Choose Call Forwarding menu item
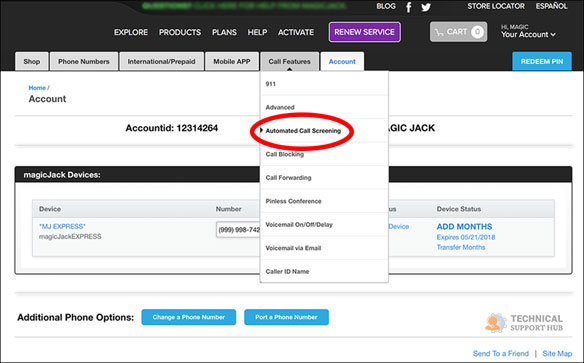The height and width of the screenshot is (363, 584). pyautogui.click(x=324, y=178)
